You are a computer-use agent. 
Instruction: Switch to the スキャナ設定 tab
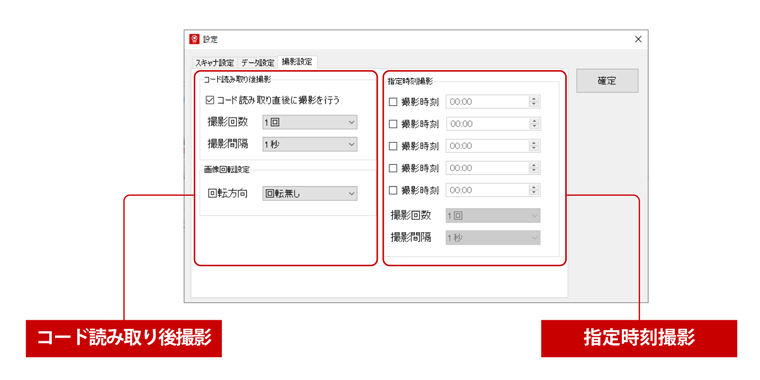[215, 63]
